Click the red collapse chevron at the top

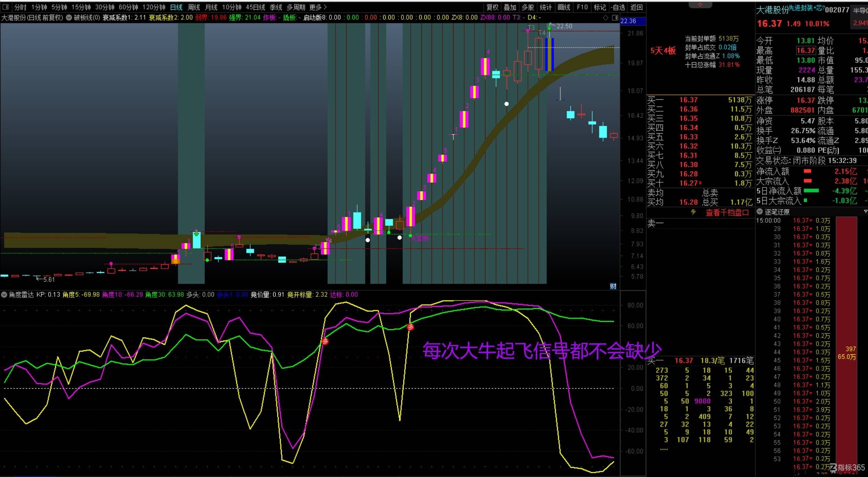click(x=700, y=4)
